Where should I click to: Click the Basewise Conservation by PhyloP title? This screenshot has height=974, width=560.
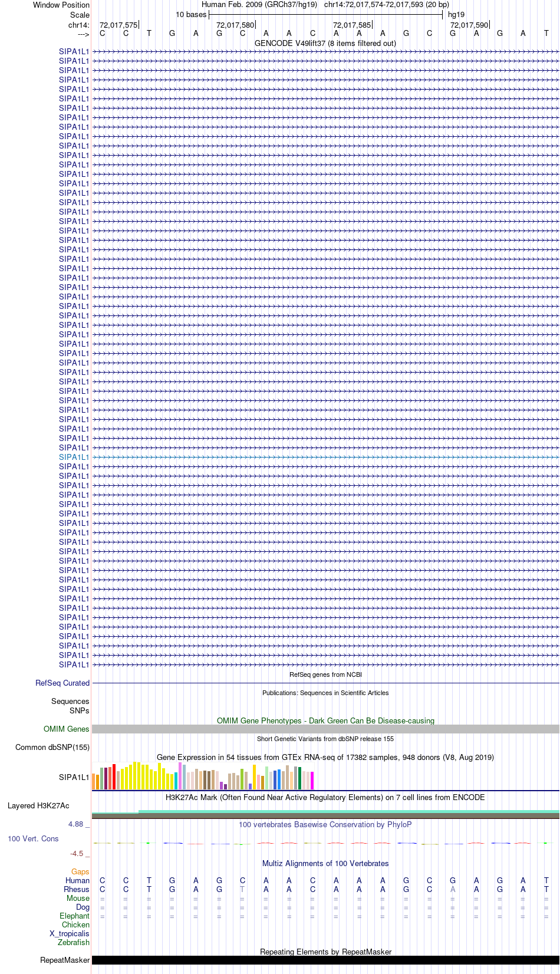click(x=325, y=824)
